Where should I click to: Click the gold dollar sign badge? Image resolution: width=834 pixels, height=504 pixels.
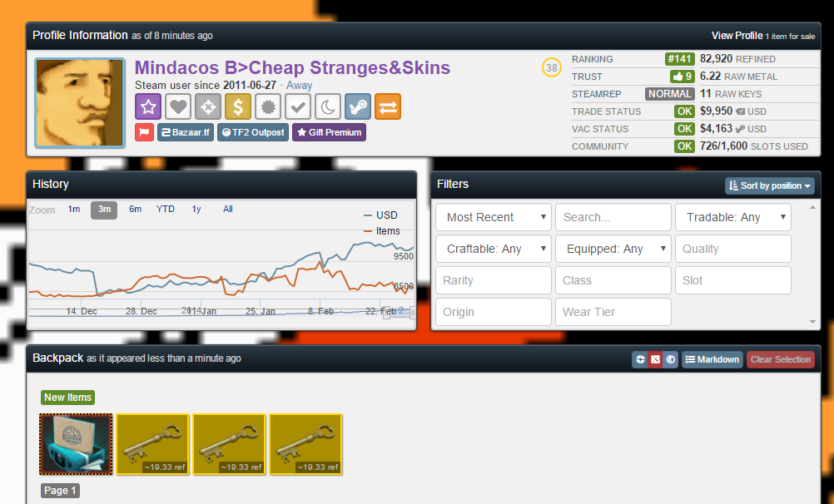[x=238, y=106]
